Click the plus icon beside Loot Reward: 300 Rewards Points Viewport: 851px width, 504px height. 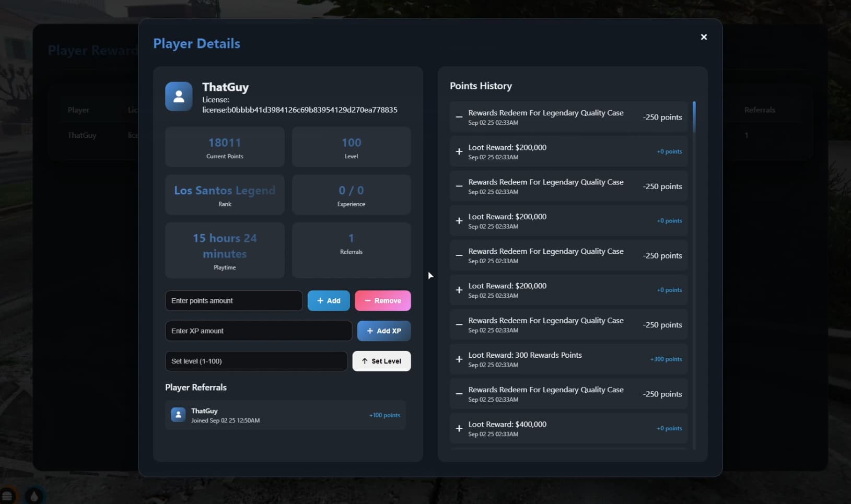[x=459, y=359]
